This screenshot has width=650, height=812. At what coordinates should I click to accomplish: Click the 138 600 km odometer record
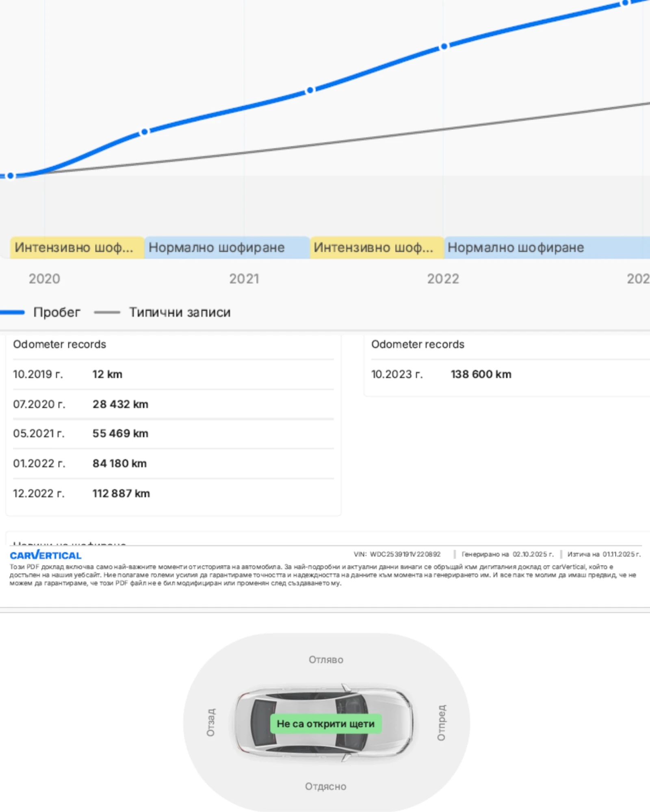click(x=481, y=374)
